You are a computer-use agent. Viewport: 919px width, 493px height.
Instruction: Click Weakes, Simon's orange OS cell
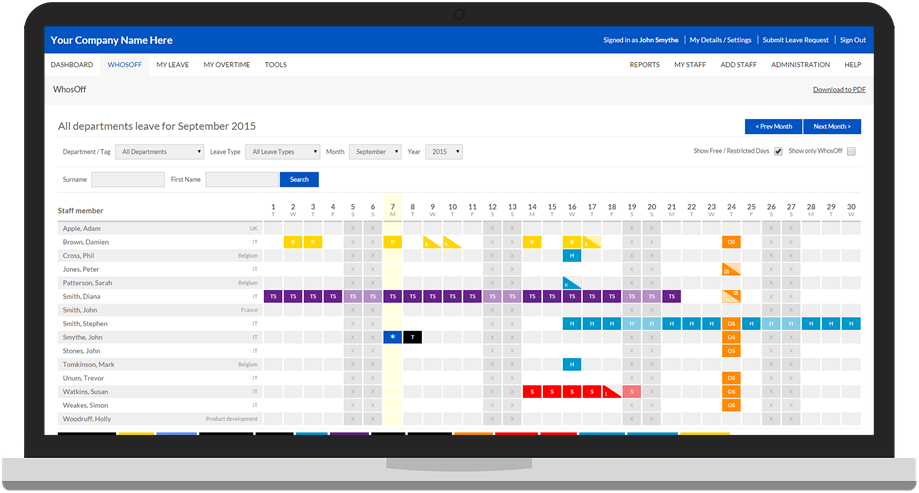pyautogui.click(x=731, y=405)
